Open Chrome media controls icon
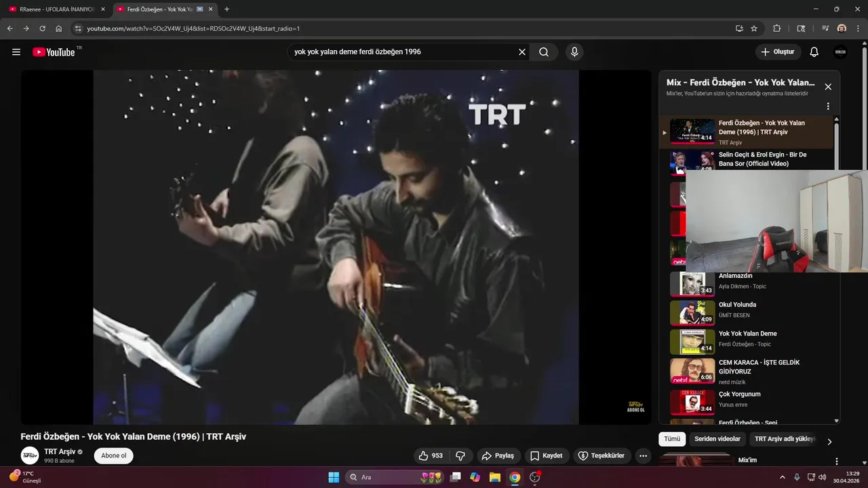The image size is (868, 488). (825, 28)
